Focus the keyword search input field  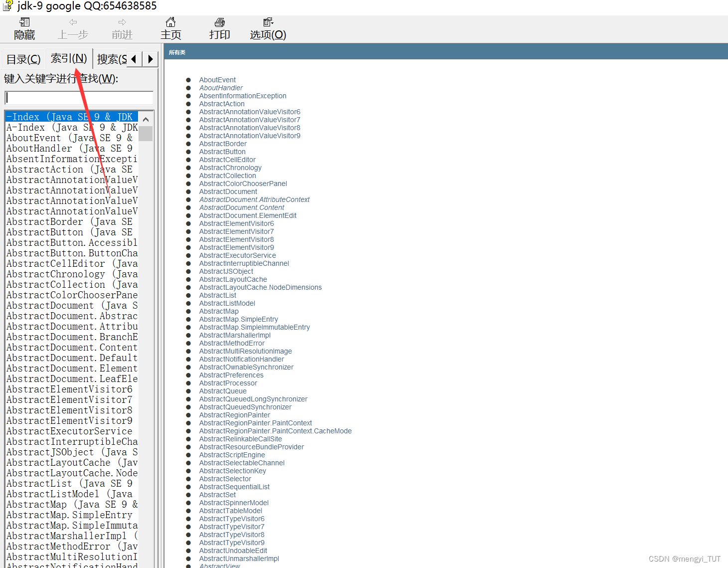coord(79,98)
